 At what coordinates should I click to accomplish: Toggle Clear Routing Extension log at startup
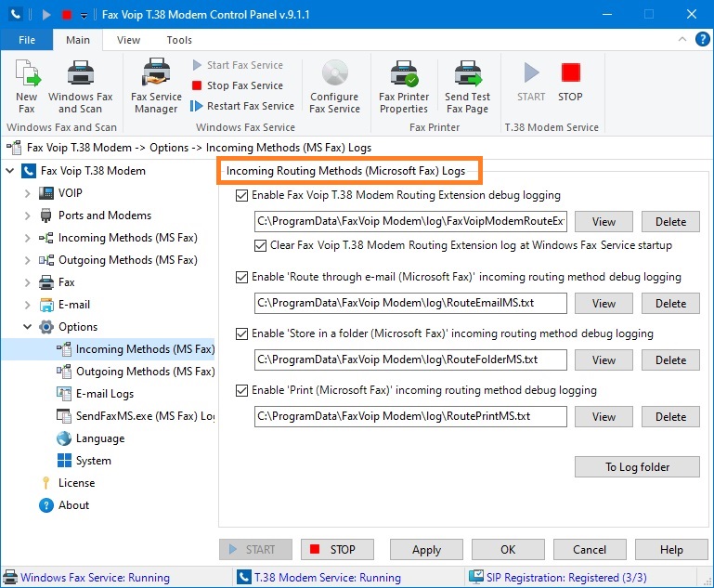click(x=260, y=246)
